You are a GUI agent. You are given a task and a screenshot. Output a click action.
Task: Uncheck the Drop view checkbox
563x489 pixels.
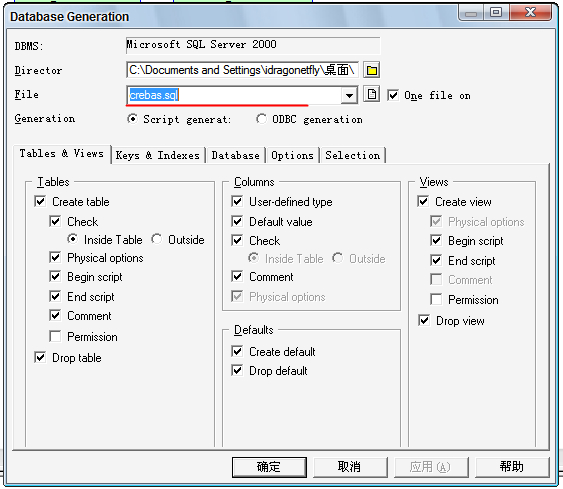tap(424, 320)
